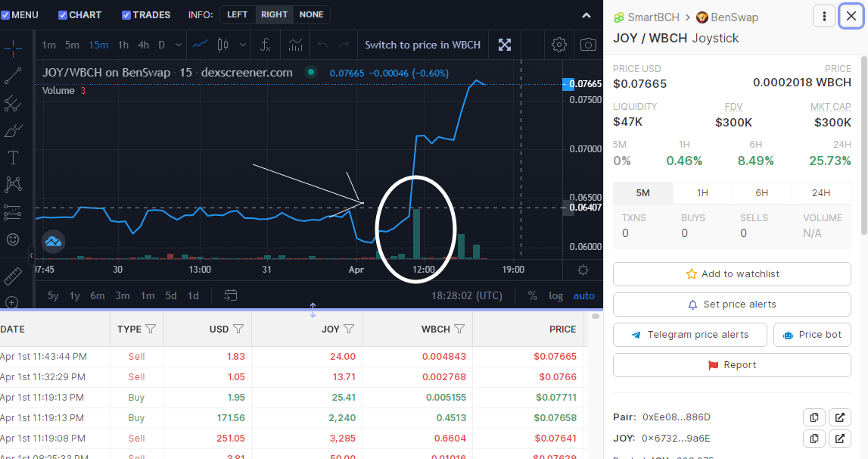Viewport: 868px width, 459px height.
Task: Open the TYPE column filter
Action: (x=151, y=329)
